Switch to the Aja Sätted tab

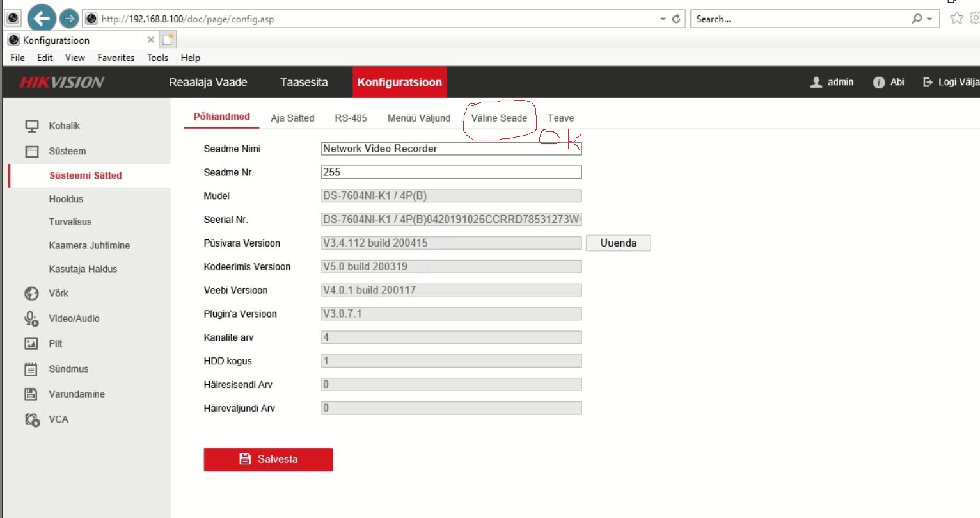292,118
